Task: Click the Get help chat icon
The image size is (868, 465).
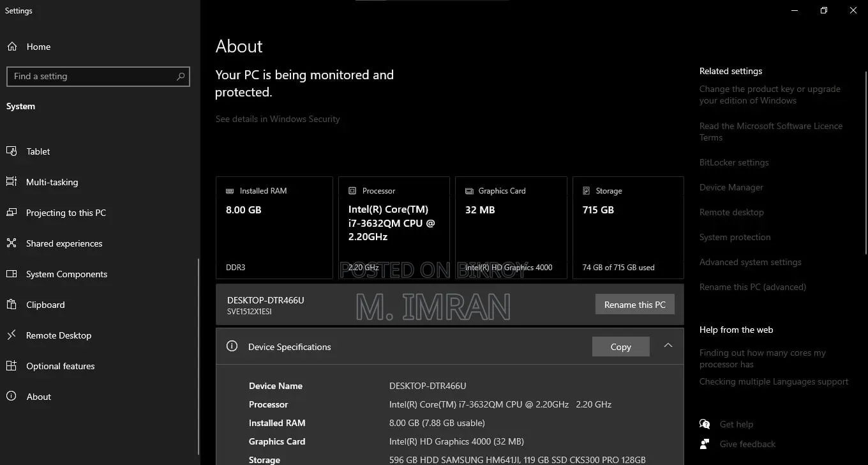Action: pyautogui.click(x=705, y=424)
